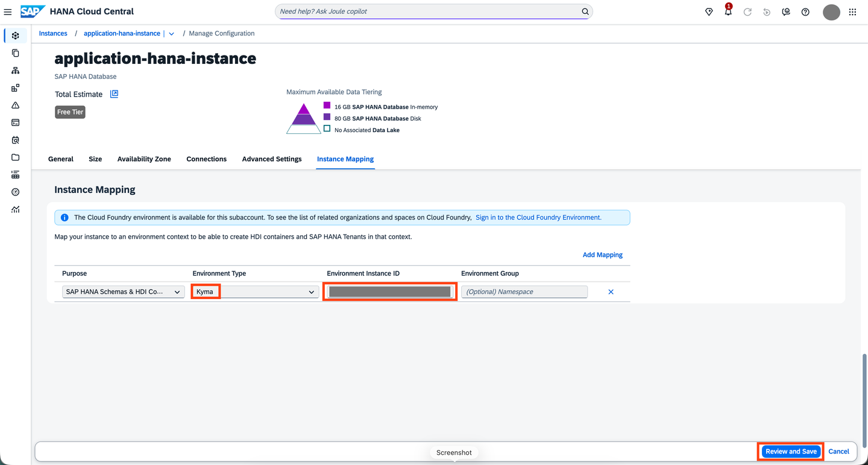This screenshot has height=465, width=868.
Task: Click application-hana-instance breadcrumb link
Action: [122, 34]
